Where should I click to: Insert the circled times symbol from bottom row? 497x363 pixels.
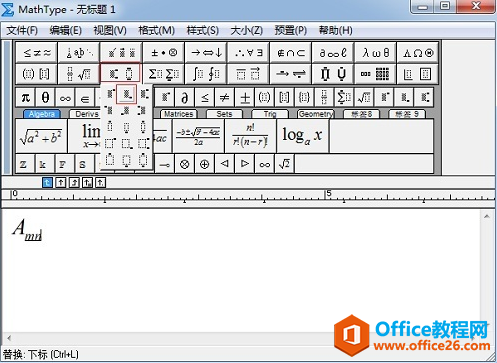coord(184,164)
